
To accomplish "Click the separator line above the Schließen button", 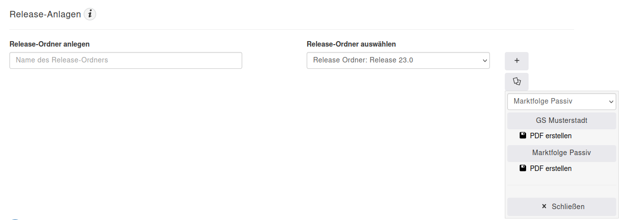I will (x=562, y=185).
